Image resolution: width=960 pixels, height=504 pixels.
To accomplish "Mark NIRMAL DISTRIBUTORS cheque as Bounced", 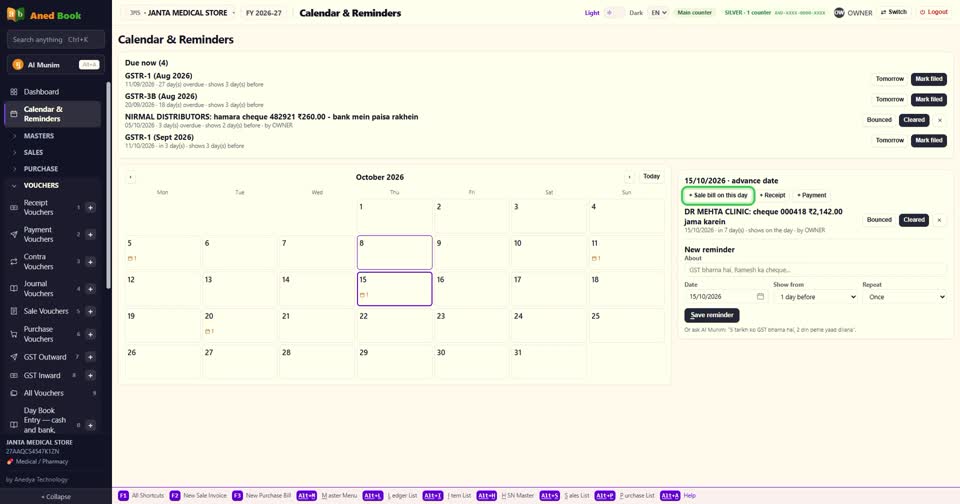I will (879, 120).
